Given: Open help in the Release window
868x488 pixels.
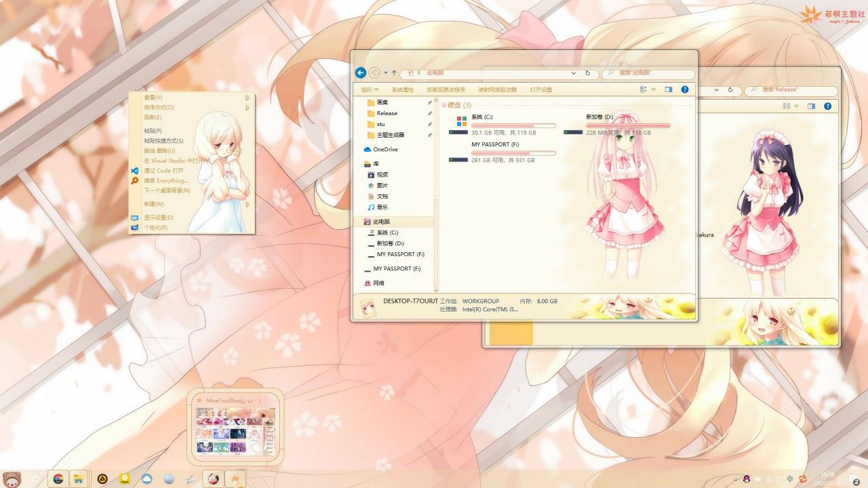Looking at the screenshot, I should 828,106.
